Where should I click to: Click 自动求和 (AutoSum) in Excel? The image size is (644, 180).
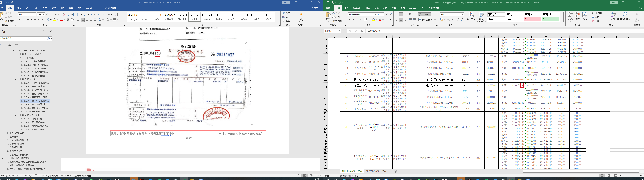(597, 13)
